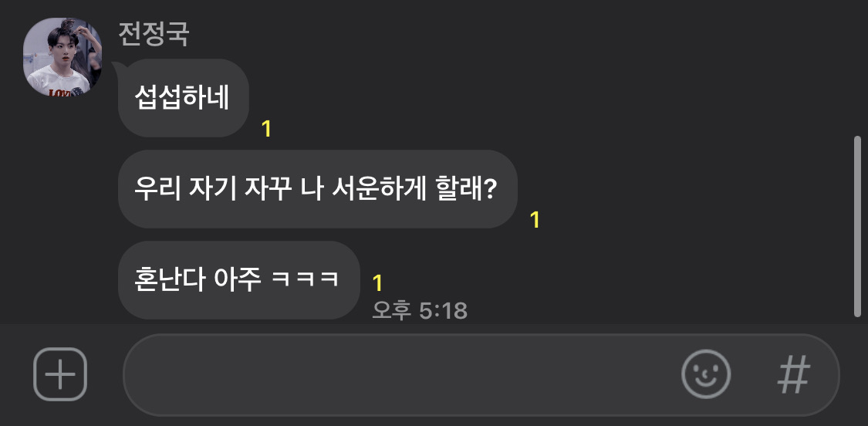Click the chat's vertical scrollbar handle
The width and height of the screenshot is (868, 426).
coord(857,226)
